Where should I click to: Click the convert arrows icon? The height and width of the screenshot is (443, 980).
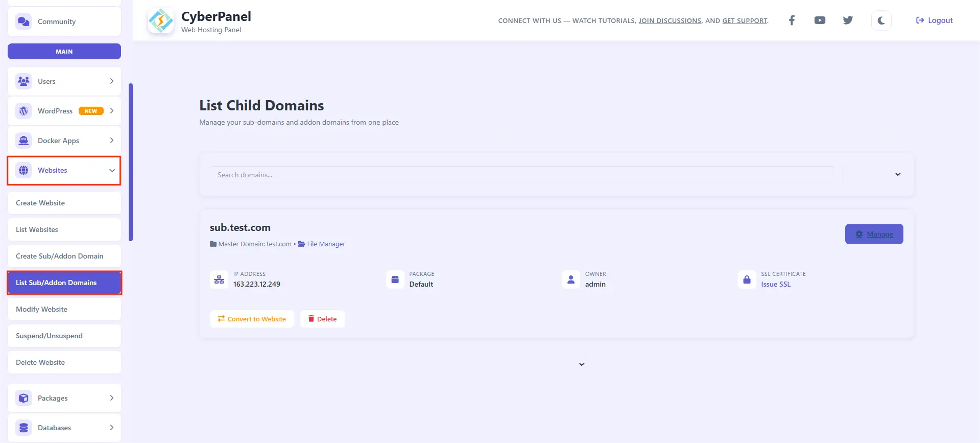pyautogui.click(x=221, y=319)
